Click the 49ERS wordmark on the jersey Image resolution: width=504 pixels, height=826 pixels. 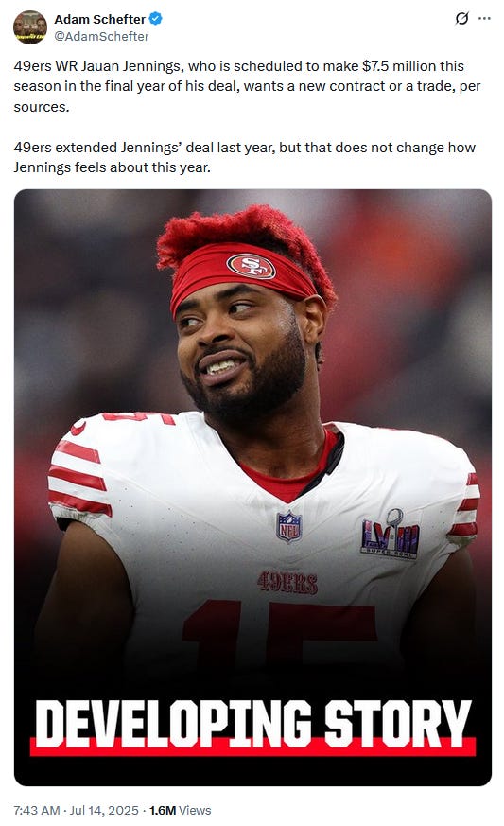pos(287,583)
